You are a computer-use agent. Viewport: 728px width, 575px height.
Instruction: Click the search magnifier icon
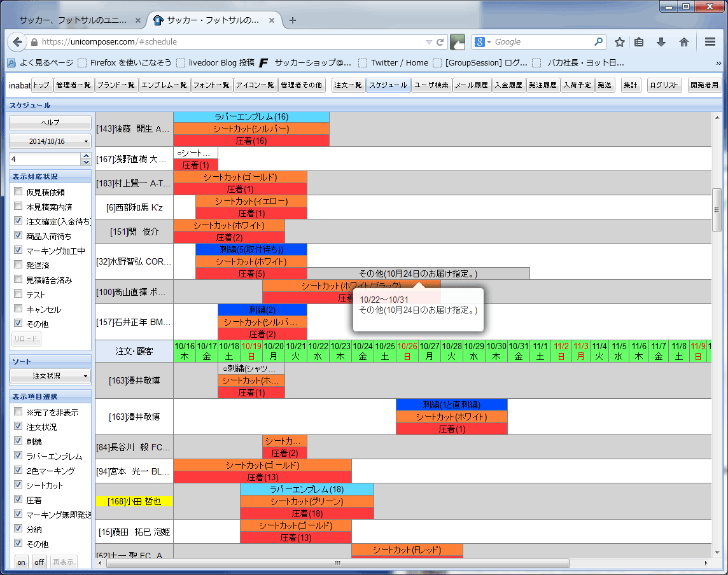(x=599, y=42)
